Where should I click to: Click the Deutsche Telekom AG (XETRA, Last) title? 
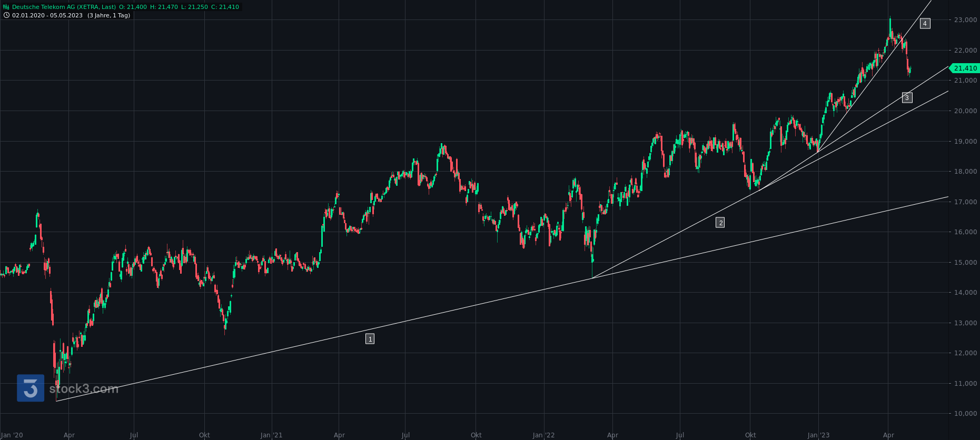pyautogui.click(x=64, y=7)
